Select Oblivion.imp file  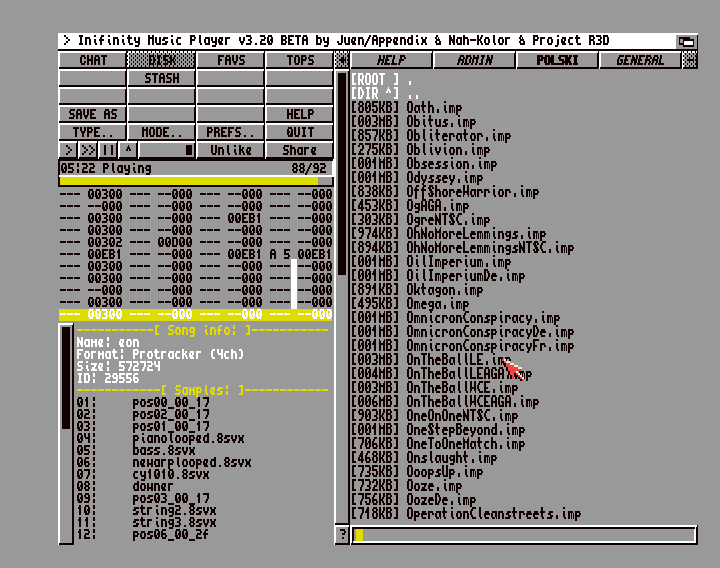click(x=421, y=150)
